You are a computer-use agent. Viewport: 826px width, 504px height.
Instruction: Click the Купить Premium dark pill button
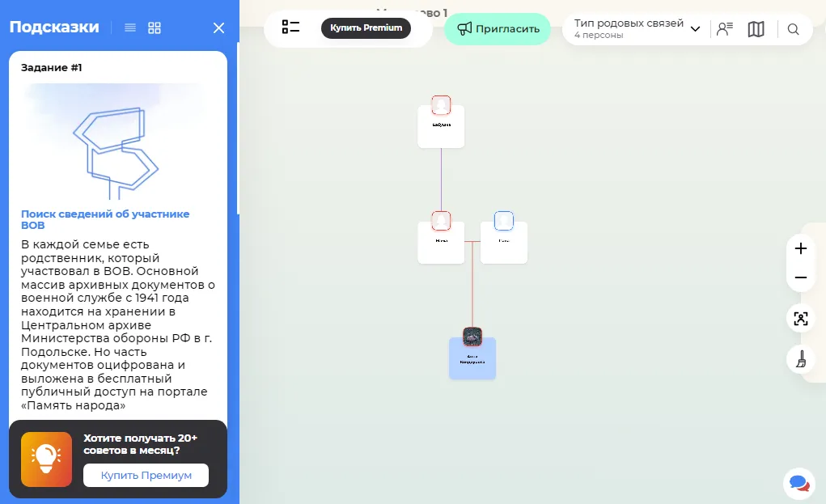coord(366,28)
